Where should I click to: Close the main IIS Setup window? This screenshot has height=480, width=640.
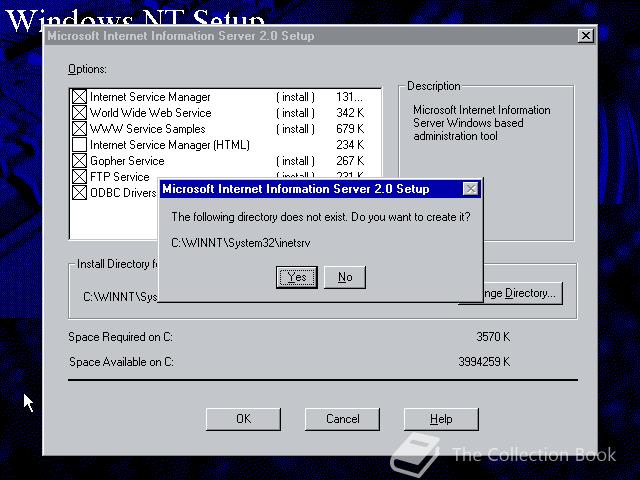586,36
